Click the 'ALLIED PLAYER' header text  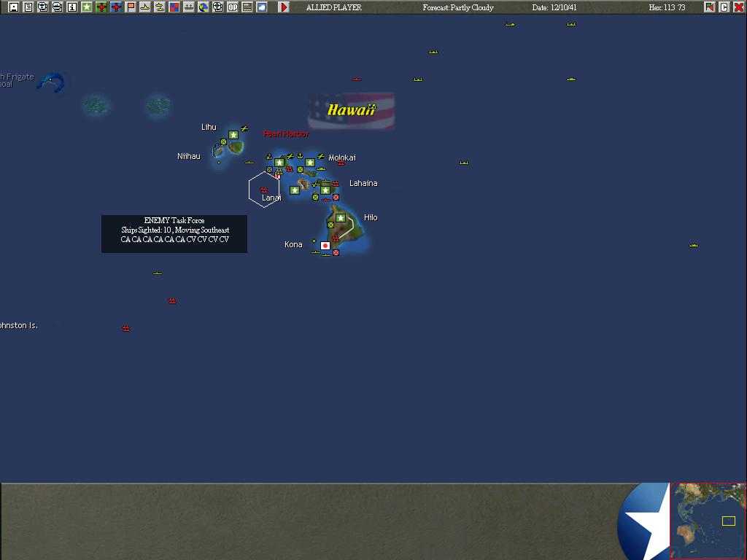[334, 7]
